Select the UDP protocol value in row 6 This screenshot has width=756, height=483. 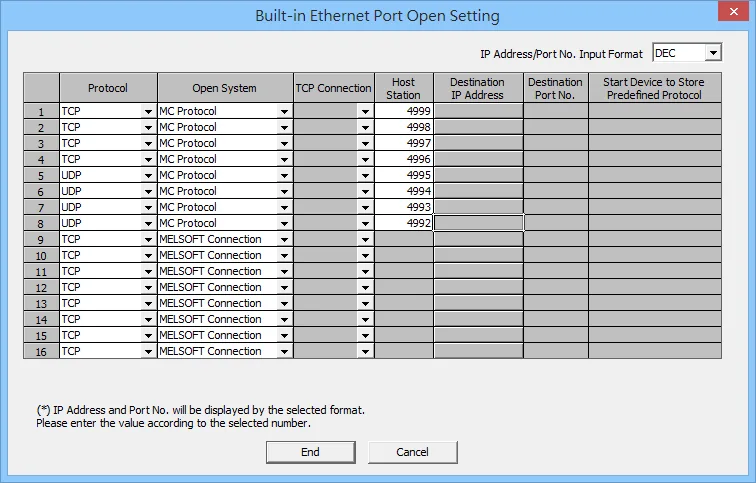[x=71, y=191]
